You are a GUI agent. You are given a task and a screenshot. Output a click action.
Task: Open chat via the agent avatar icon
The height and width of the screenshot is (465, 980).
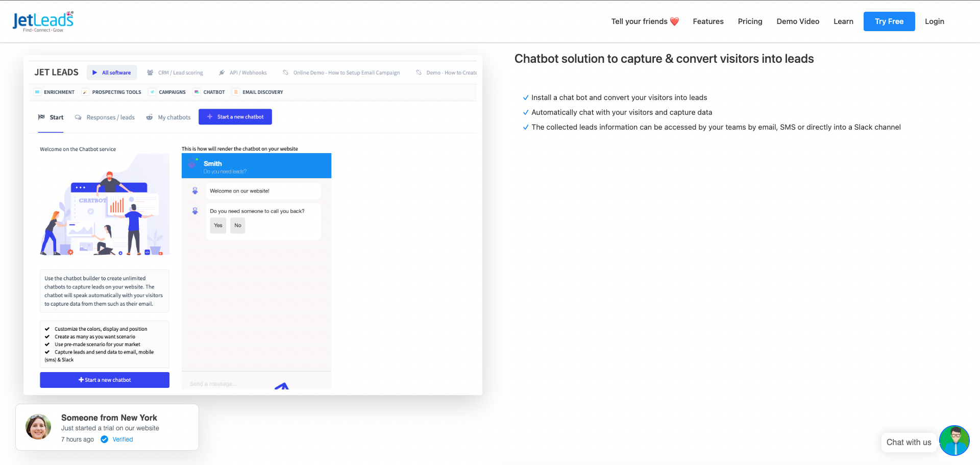(x=954, y=440)
